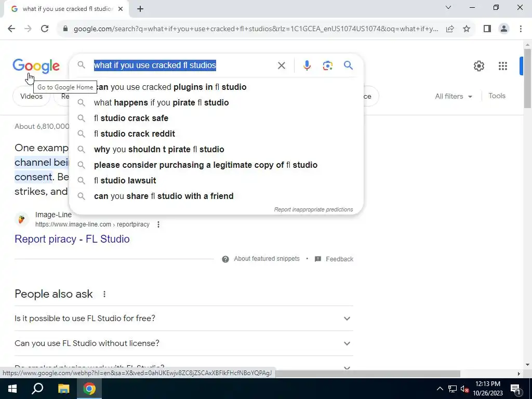This screenshot has height=399, width=532.
Task: Pick suggestion 'why you shouldn t pirate fl studio'
Action: pos(216,149)
